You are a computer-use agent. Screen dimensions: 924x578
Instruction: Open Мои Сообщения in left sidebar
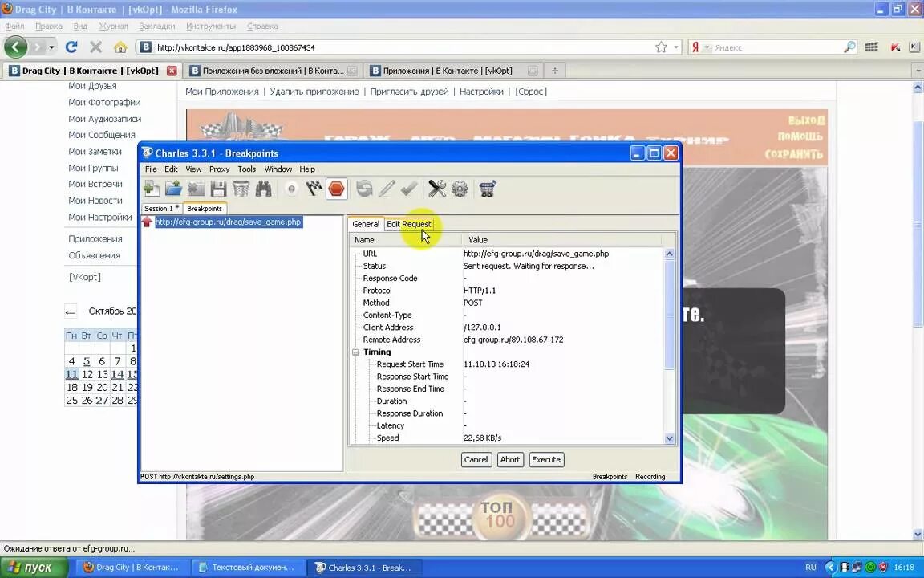pyautogui.click(x=101, y=135)
